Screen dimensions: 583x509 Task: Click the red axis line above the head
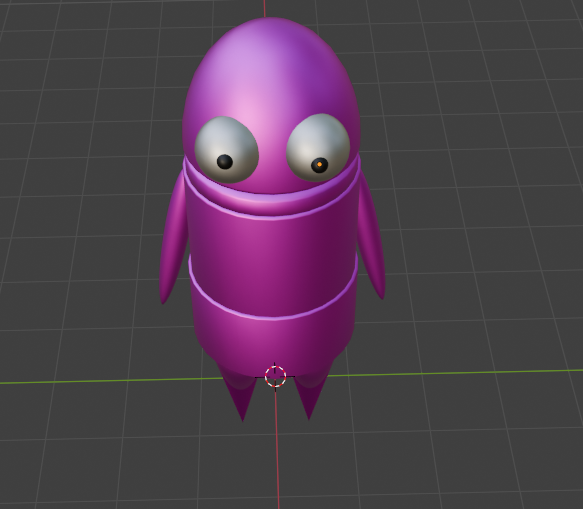point(265,9)
